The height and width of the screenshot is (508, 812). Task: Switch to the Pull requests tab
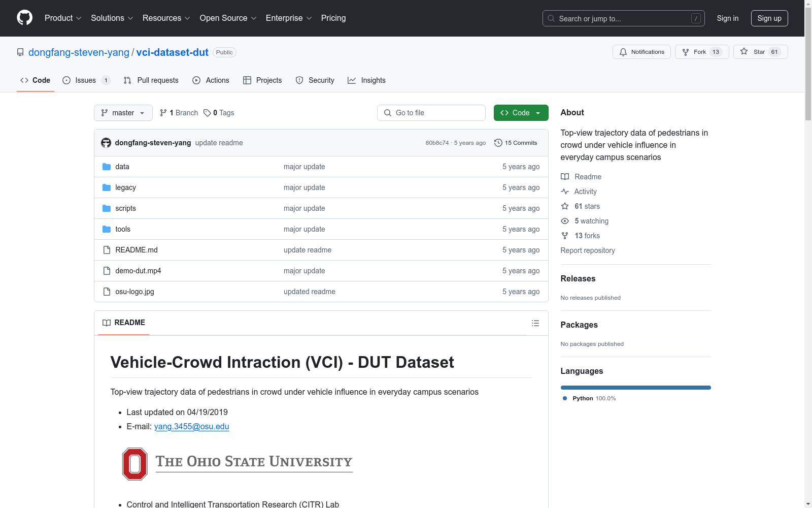tap(151, 80)
